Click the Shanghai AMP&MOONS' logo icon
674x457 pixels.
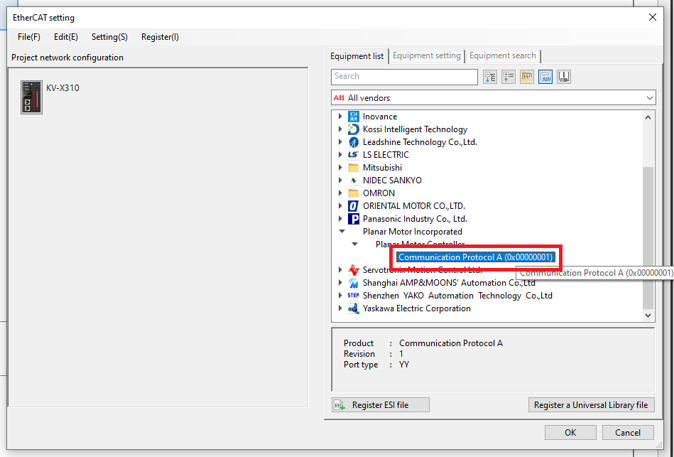[x=353, y=283]
